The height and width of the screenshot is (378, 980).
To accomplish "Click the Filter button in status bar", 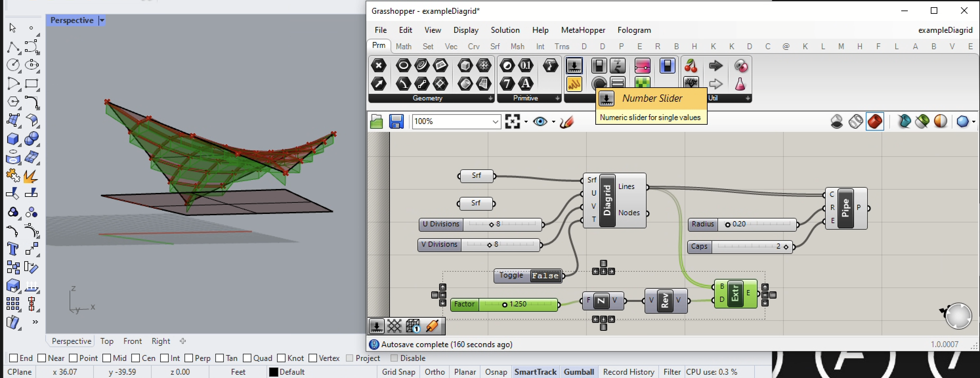I will (672, 372).
